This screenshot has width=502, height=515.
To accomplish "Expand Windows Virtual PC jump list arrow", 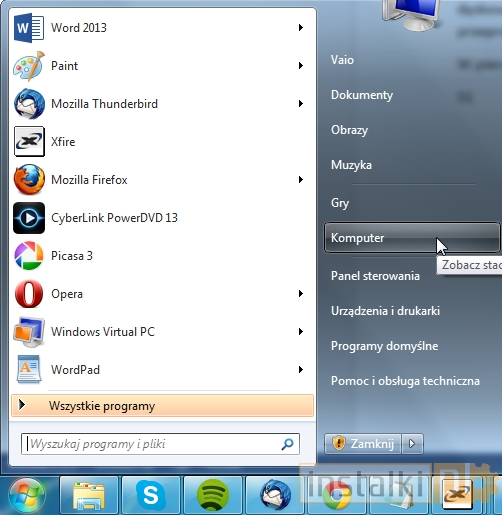I will click(301, 332).
